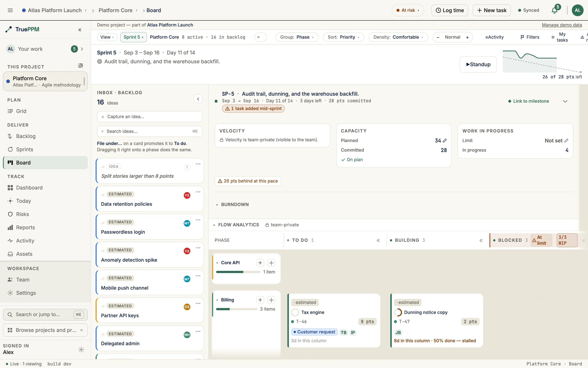Open more options on Data retention policies
588x368 pixels.
pyautogui.click(x=198, y=192)
